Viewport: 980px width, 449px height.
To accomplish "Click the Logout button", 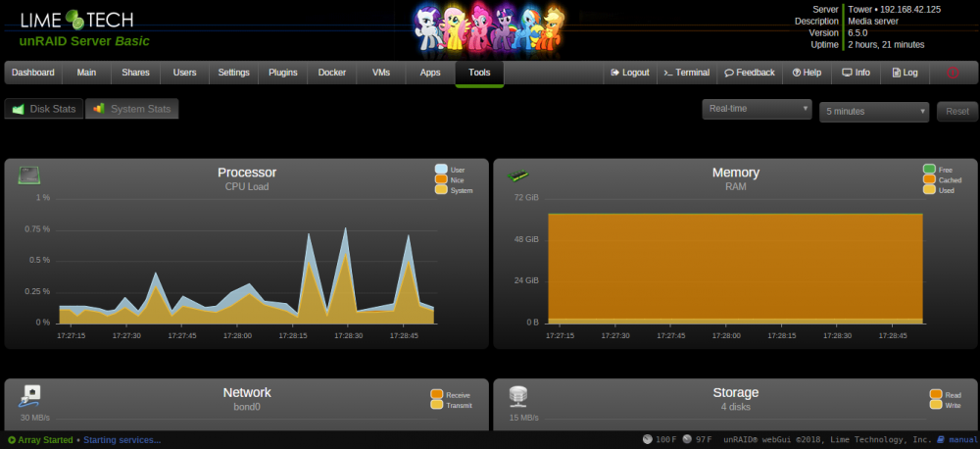I will 630,73.
